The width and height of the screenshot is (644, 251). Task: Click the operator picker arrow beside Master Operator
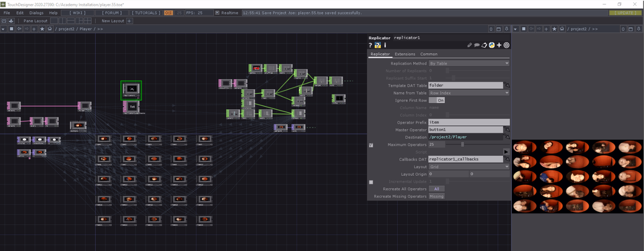click(506, 130)
